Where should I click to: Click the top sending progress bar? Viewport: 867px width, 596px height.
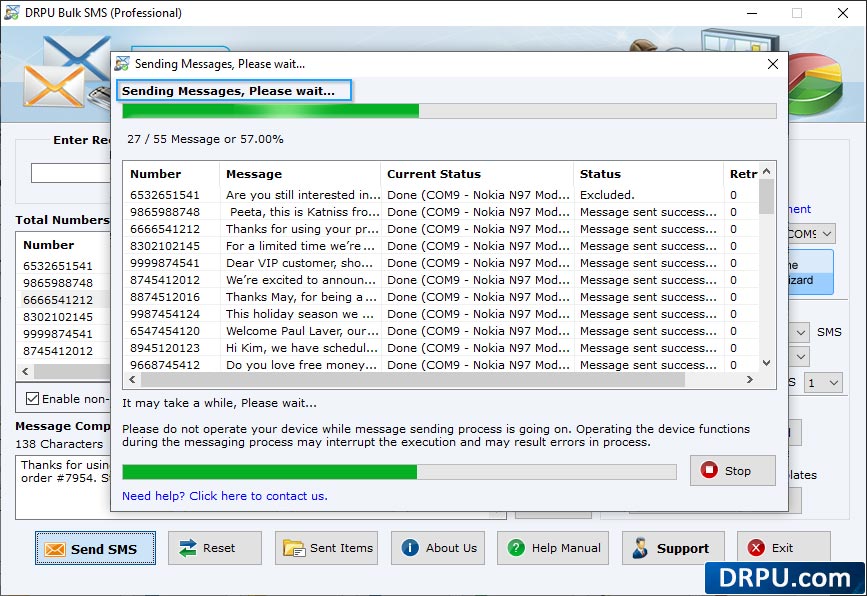tap(449, 111)
